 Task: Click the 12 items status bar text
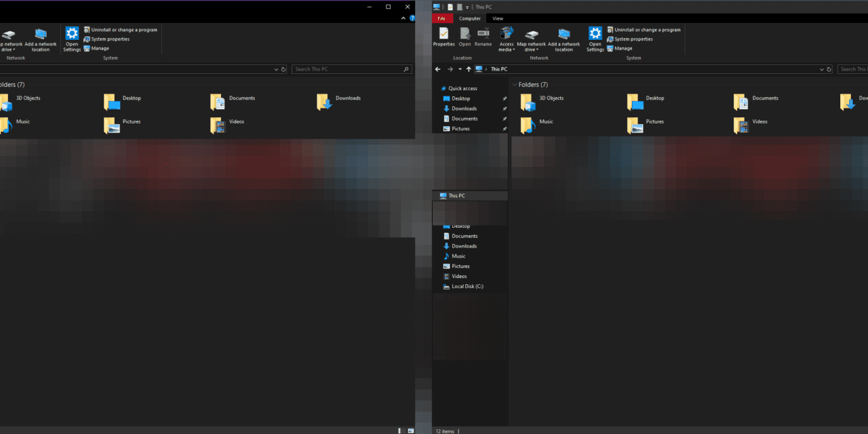(x=444, y=431)
